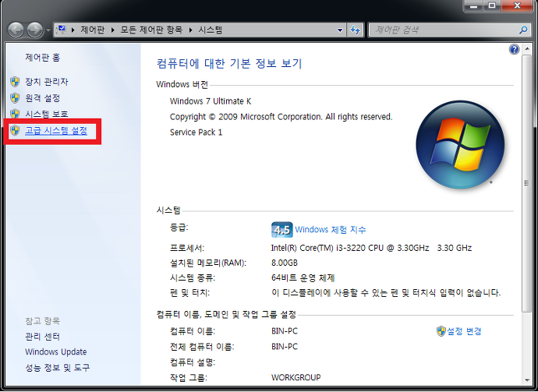
Task: Click the control panel icon in address bar
Action: tap(62, 30)
